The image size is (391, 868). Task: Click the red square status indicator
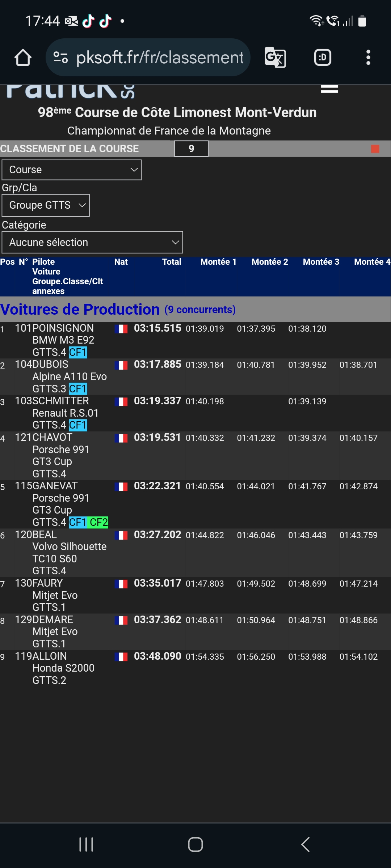[375, 149]
